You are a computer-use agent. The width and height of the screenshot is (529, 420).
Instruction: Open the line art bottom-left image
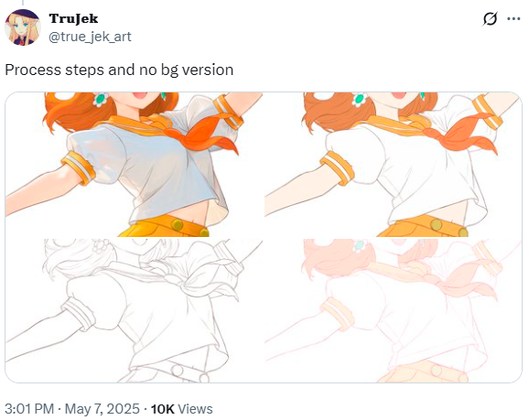coord(134,311)
